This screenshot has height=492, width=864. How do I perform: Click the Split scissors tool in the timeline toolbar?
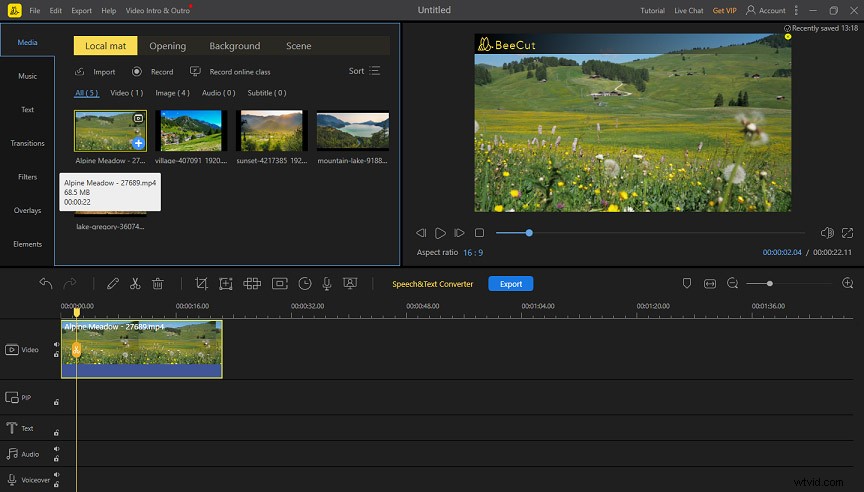coord(135,284)
